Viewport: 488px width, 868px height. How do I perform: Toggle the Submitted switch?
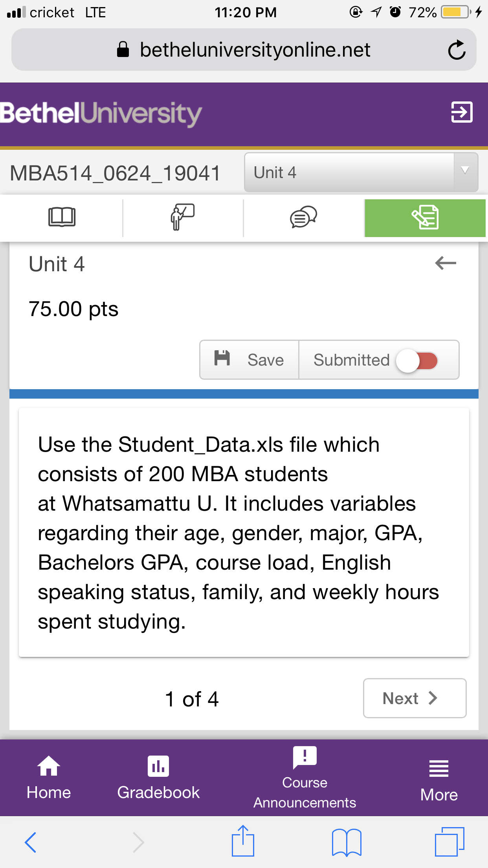(x=417, y=360)
